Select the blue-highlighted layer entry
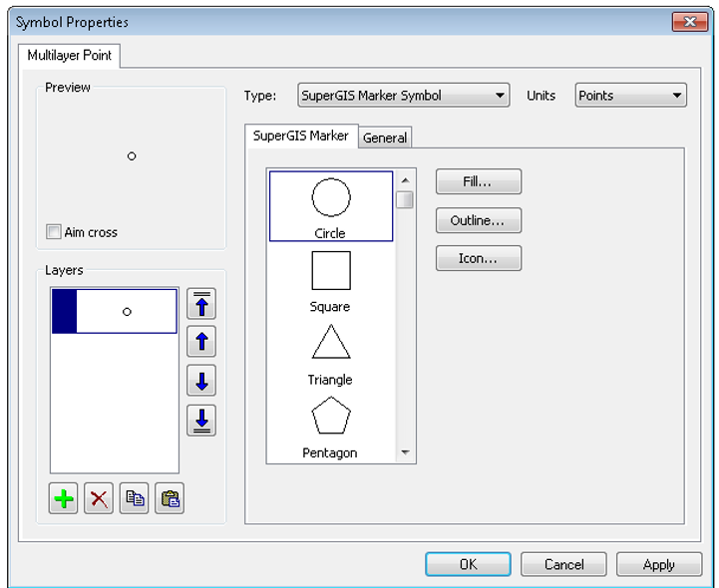 point(114,311)
